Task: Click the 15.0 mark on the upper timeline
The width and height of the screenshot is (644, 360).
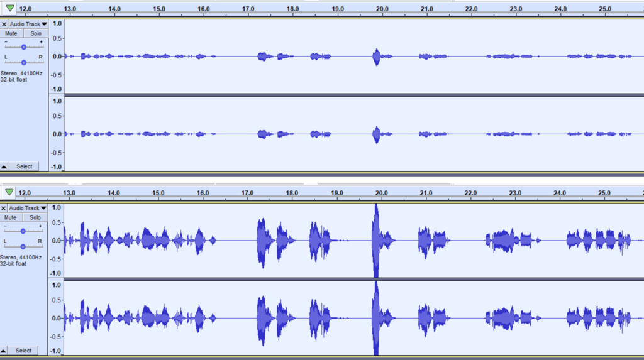Action: (159, 9)
